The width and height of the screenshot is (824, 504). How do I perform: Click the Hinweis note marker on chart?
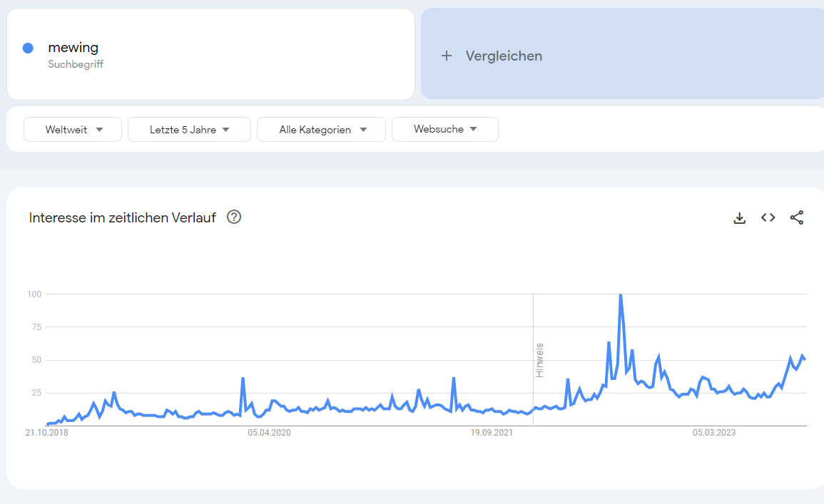pyautogui.click(x=539, y=360)
